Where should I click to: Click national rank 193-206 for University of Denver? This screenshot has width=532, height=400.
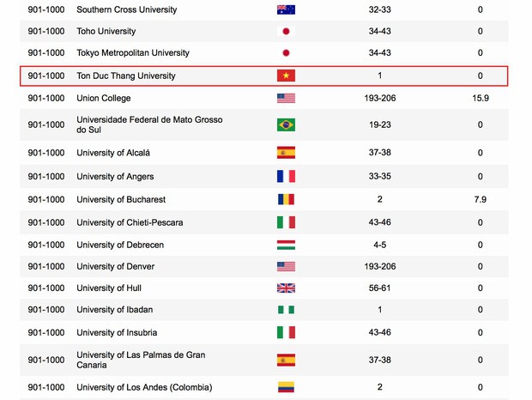pyautogui.click(x=380, y=267)
